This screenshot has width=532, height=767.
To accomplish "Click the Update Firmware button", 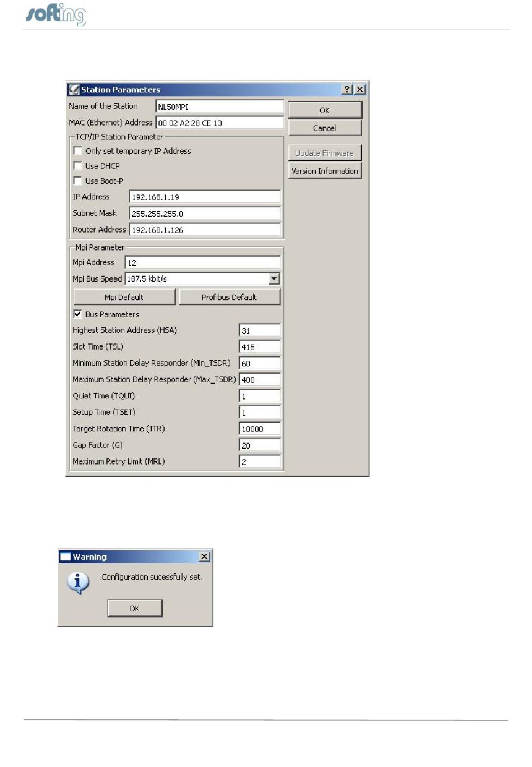I will (x=325, y=152).
